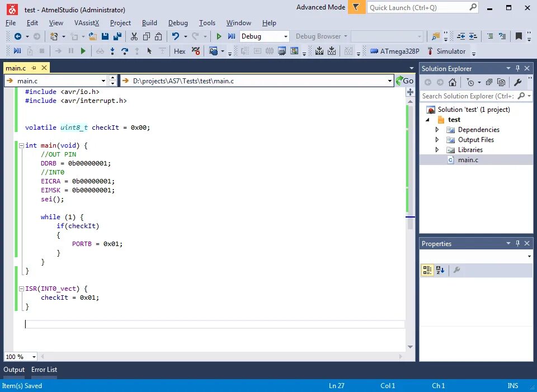Open the Build menu
Screen dimensions: 537x392
pyautogui.click(x=149, y=23)
